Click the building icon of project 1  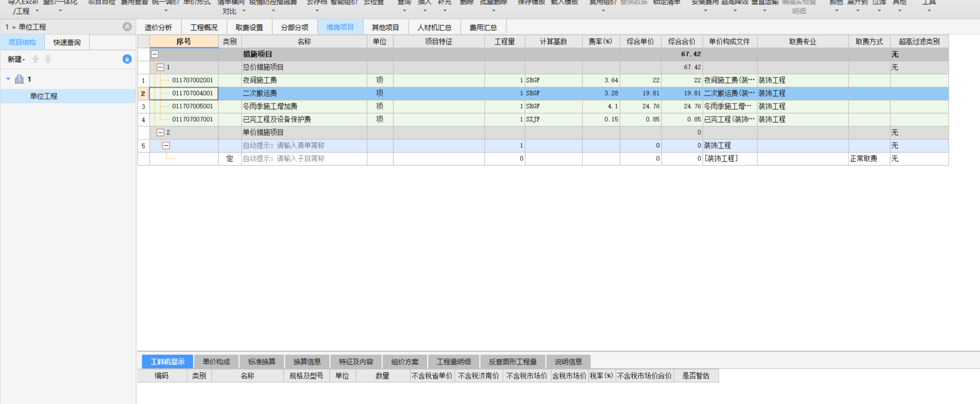click(x=19, y=79)
